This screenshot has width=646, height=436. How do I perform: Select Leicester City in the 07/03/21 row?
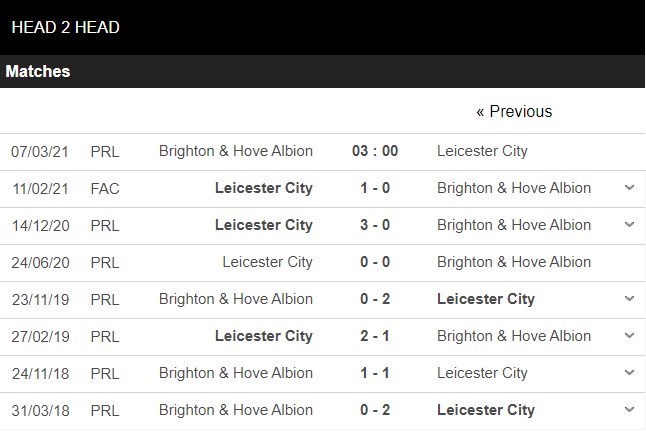click(x=482, y=151)
